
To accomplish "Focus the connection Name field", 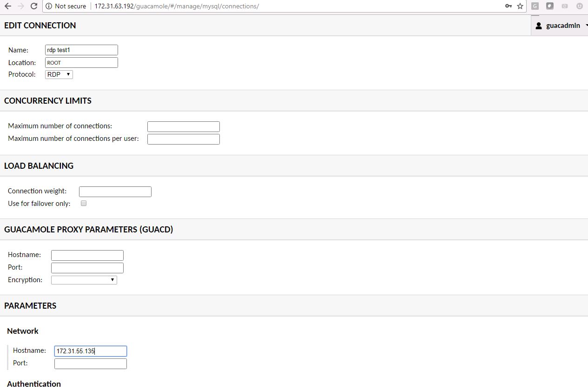I will (x=81, y=50).
